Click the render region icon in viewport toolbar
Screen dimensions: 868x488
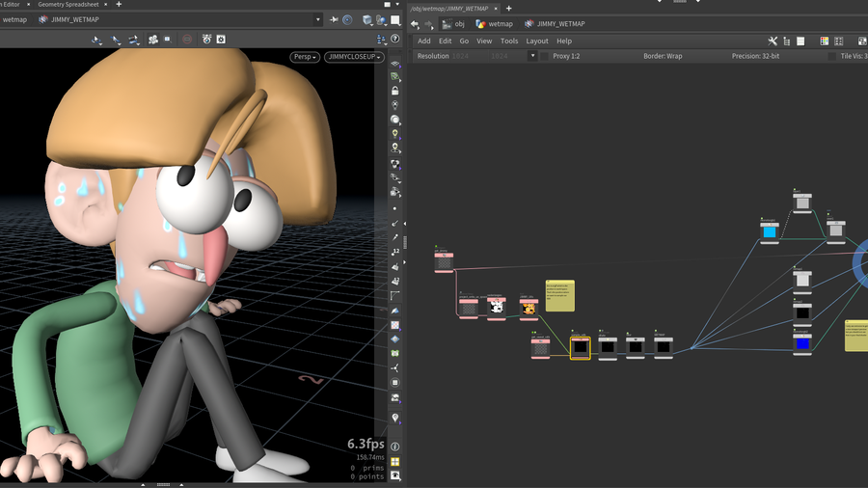tap(167, 40)
